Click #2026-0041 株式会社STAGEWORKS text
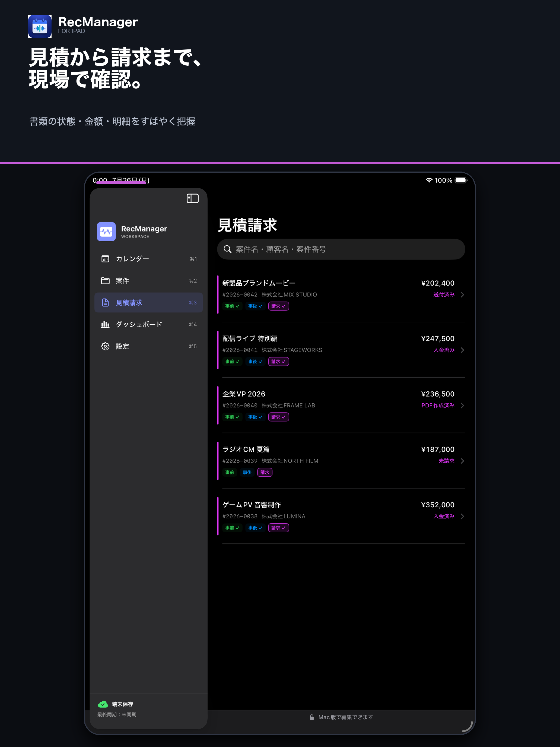Viewport: 560px width, 747px height. click(272, 350)
